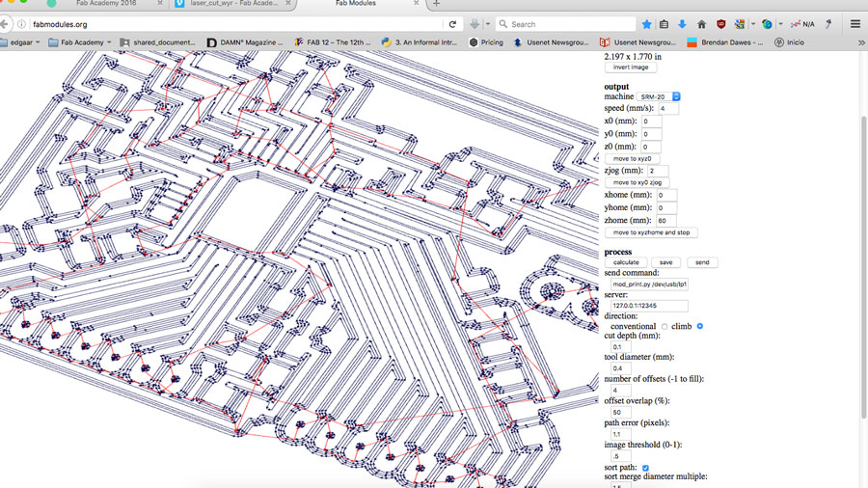Image resolution: width=868 pixels, height=488 pixels.
Task: Edit the x0 (mm) field
Action: [652, 122]
